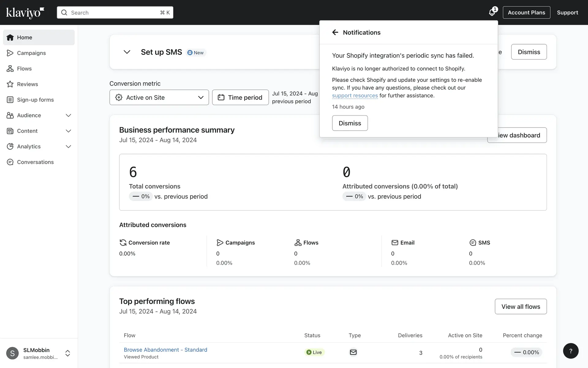
Task: Expand the Content submenu
Action: (68, 131)
